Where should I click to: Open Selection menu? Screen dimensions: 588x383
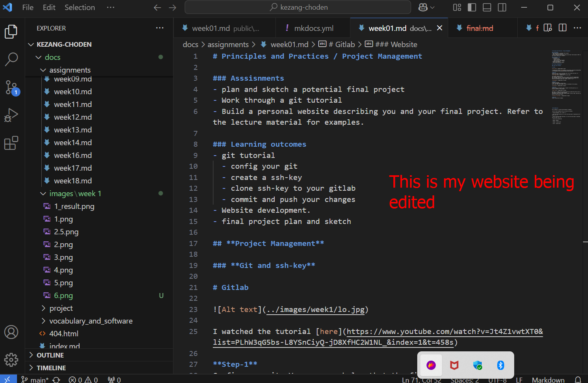80,7
